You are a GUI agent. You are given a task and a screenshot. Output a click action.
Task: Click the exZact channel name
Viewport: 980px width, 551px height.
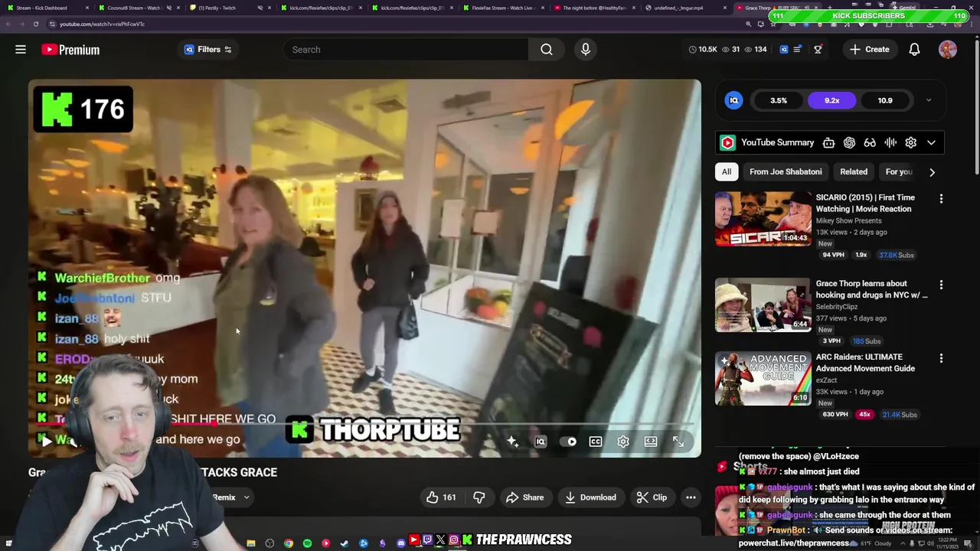point(826,380)
